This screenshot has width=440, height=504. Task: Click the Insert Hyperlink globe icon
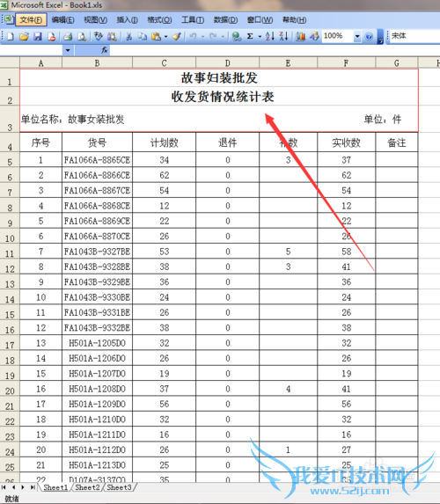coord(237,36)
